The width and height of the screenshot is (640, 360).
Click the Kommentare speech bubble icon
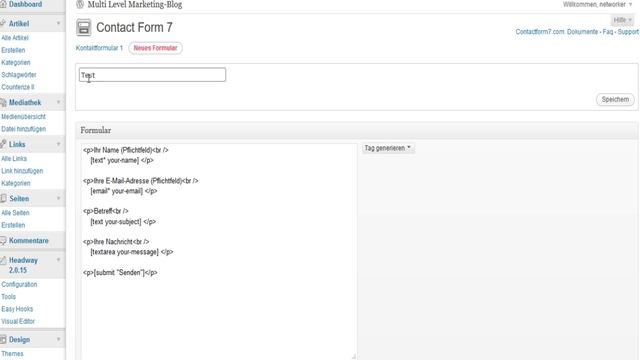[3, 240]
